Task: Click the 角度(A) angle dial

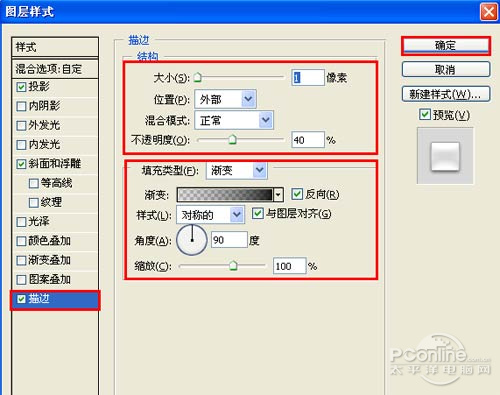Action: [192, 240]
